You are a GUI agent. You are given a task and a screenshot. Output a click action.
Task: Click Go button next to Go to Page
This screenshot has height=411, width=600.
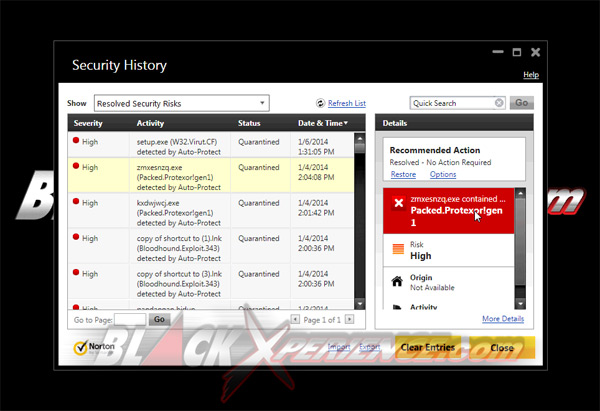(159, 319)
